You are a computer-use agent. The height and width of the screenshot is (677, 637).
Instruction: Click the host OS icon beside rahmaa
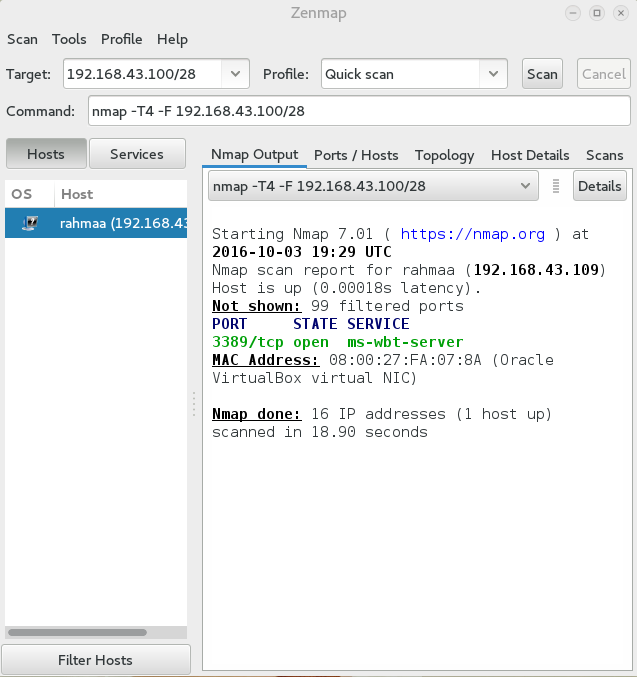point(30,223)
